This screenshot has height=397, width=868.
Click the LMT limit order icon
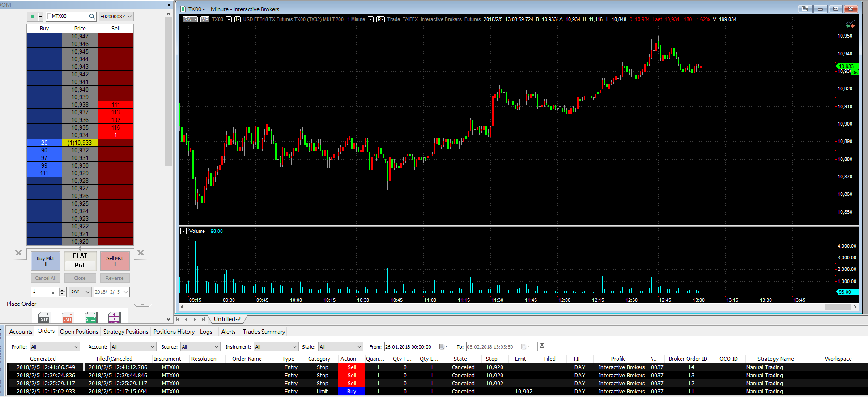[68, 317]
